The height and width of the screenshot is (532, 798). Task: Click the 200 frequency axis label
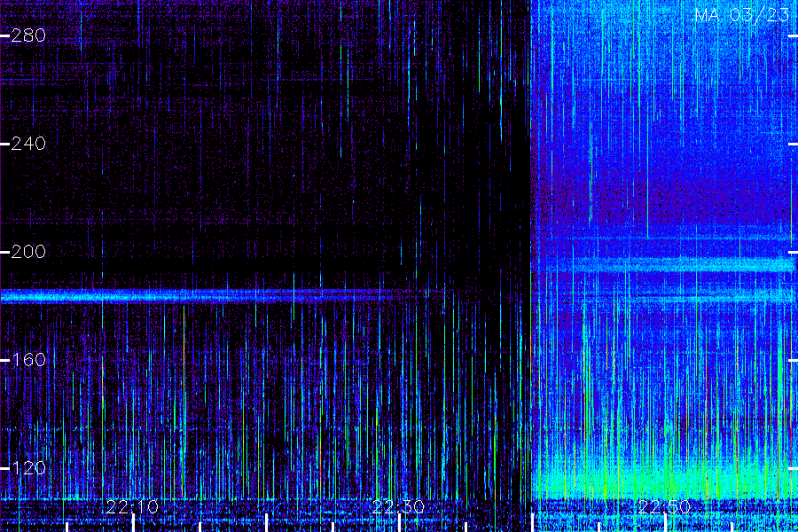(28, 252)
